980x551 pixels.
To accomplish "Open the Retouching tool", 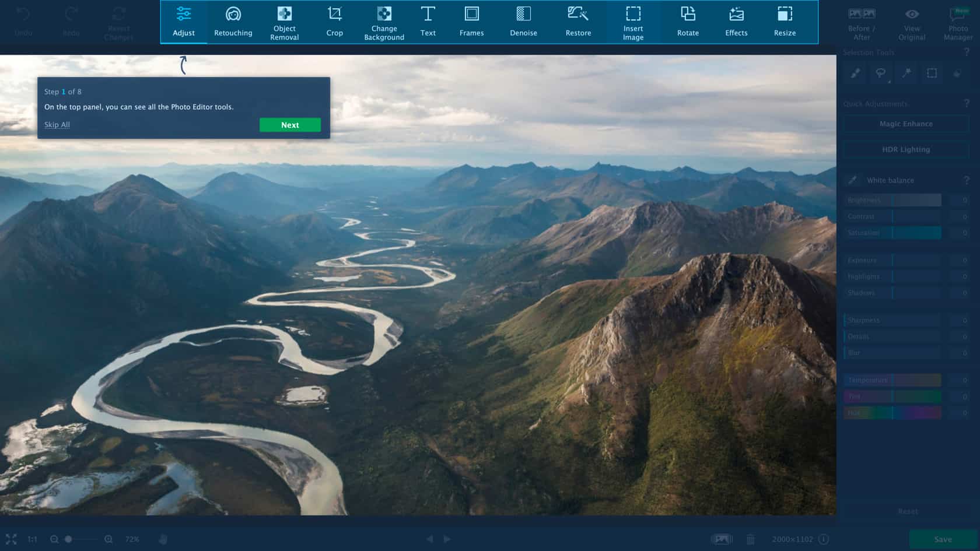I will pyautogui.click(x=233, y=22).
